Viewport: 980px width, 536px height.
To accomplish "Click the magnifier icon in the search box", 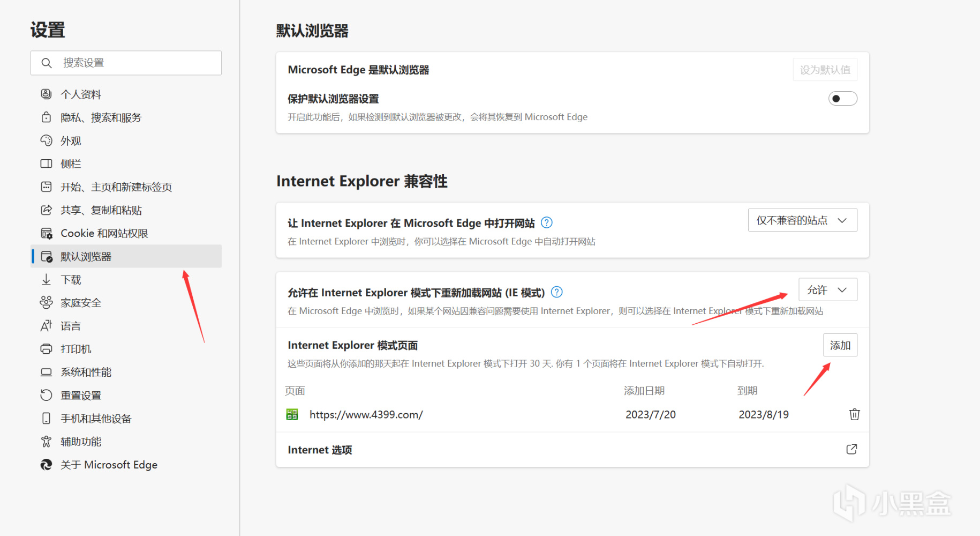I will 47,63.
